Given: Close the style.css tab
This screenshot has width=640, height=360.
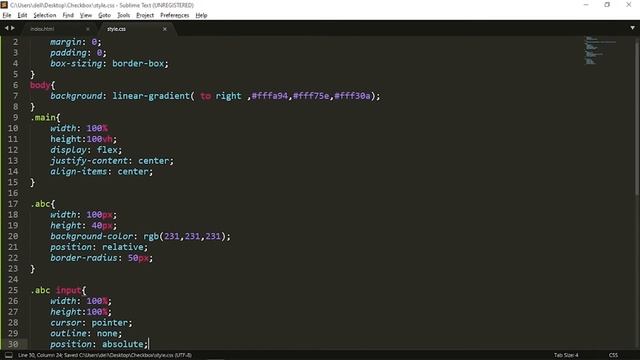Looking at the screenshot, I should [165, 29].
